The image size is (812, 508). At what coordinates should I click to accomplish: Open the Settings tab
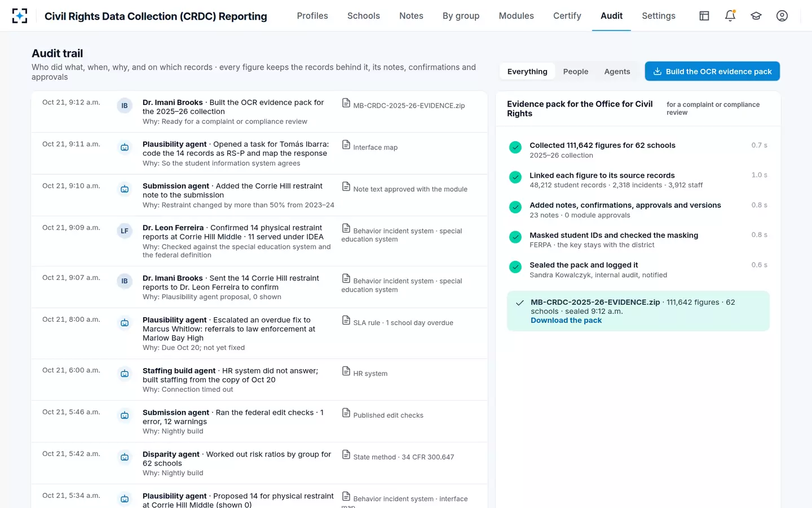[659, 16]
